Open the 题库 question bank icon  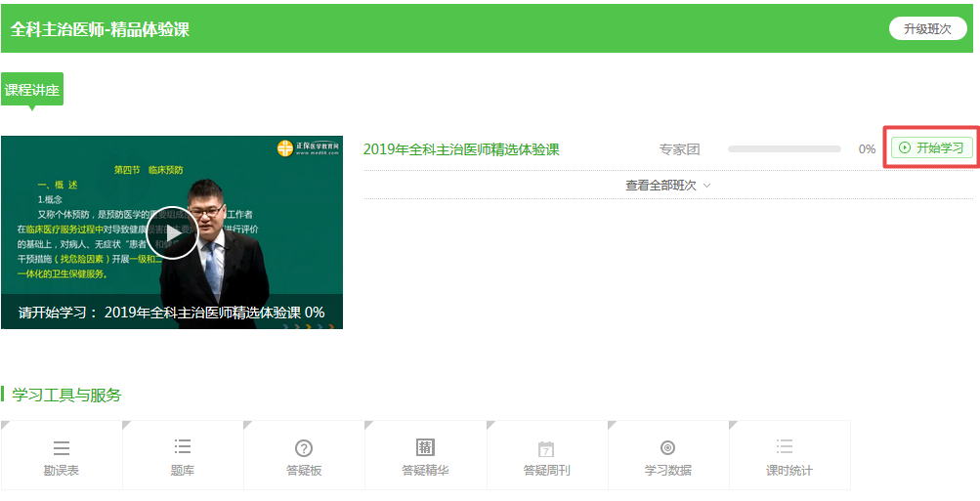[x=183, y=446]
